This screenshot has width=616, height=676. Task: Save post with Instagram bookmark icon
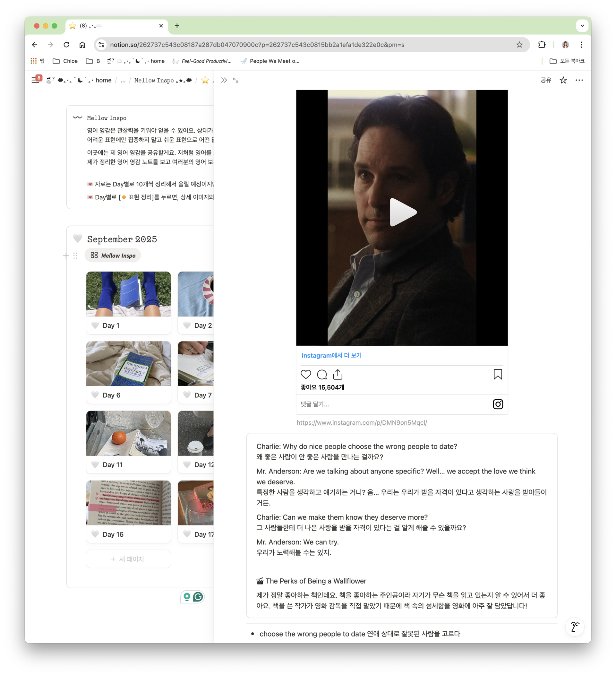tap(498, 374)
